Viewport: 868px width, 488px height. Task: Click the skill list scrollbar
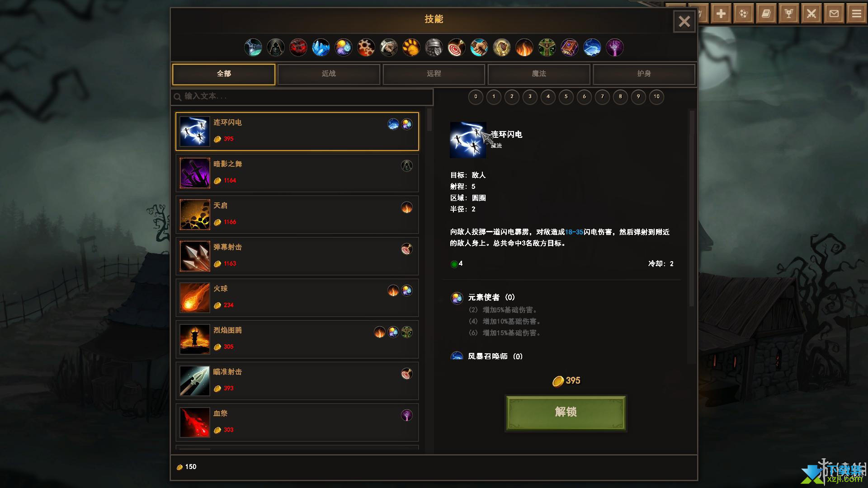click(429, 120)
